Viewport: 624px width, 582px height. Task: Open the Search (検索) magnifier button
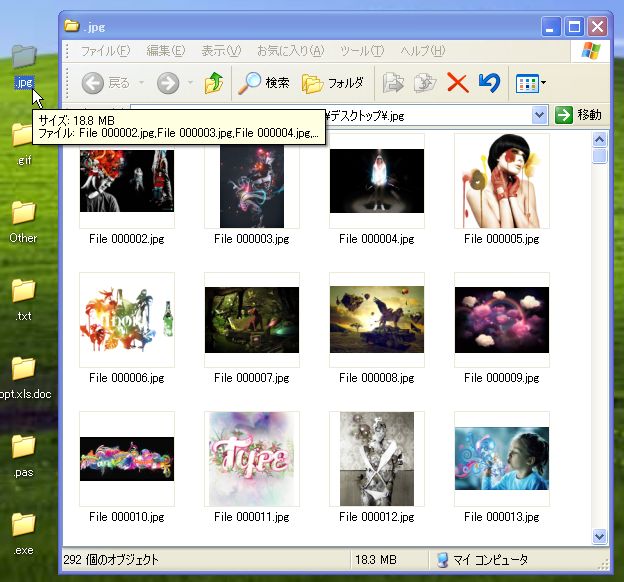point(264,83)
